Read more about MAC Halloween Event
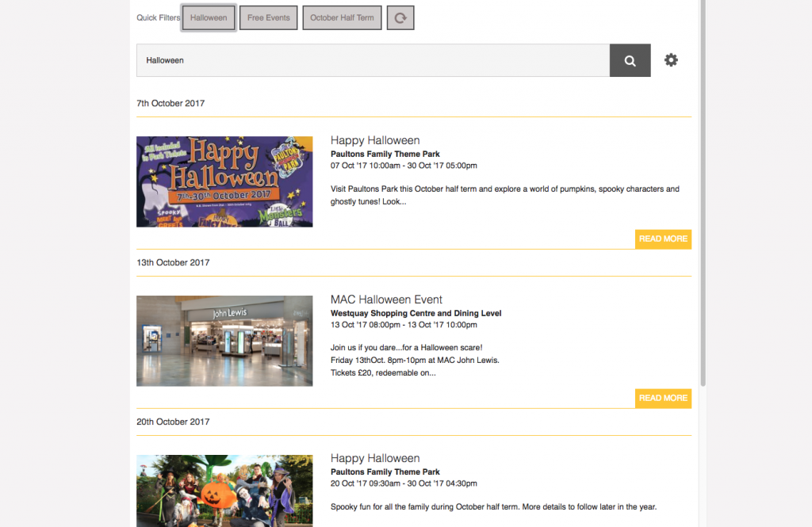 click(663, 399)
